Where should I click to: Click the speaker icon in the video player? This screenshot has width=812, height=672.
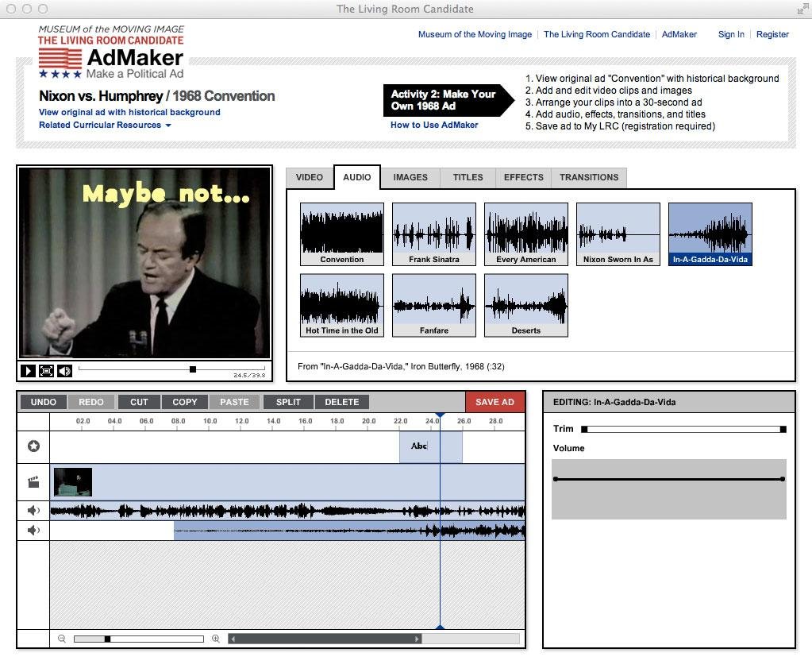(x=64, y=370)
